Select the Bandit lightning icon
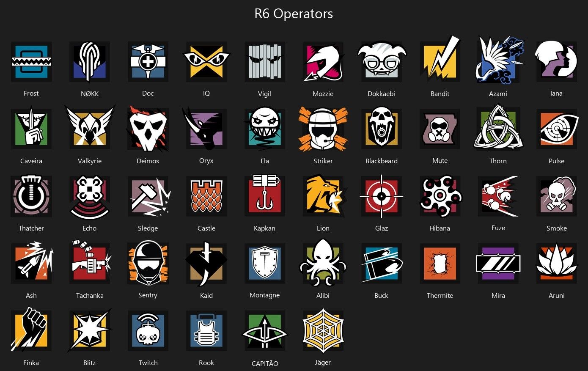This screenshot has width=588, height=371. pyautogui.click(x=440, y=60)
